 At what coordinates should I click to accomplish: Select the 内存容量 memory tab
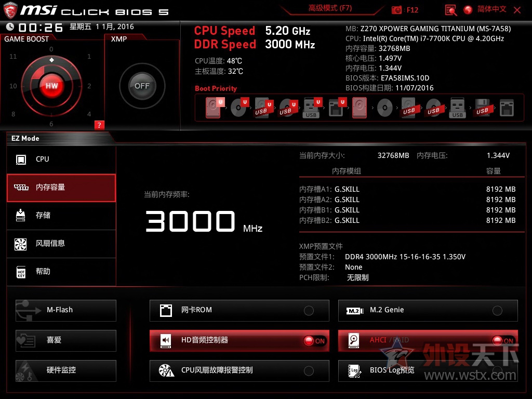coord(61,188)
